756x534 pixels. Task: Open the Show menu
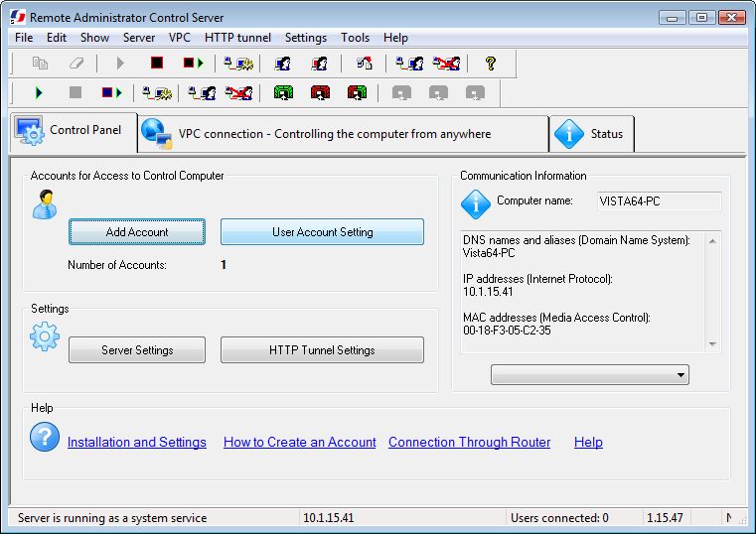tap(94, 38)
